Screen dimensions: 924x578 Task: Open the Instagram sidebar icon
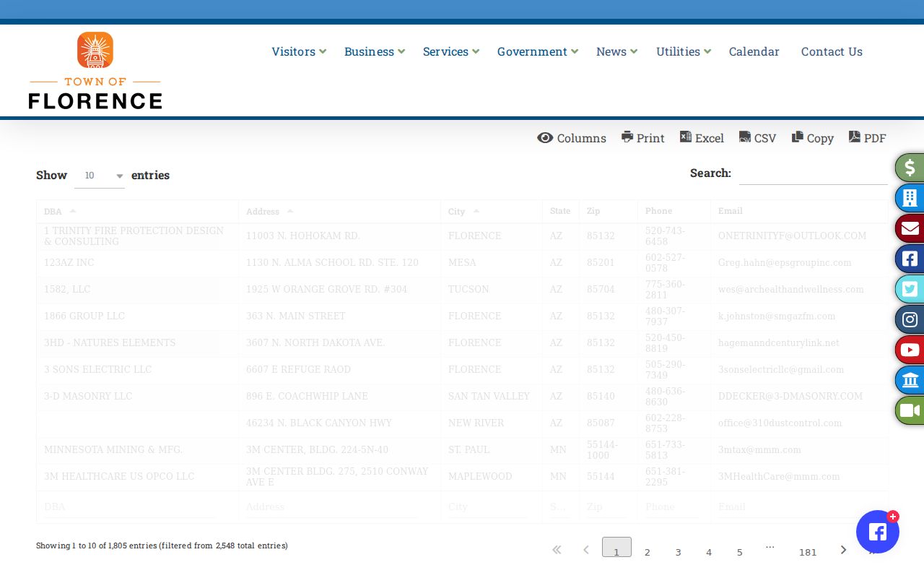click(x=910, y=319)
